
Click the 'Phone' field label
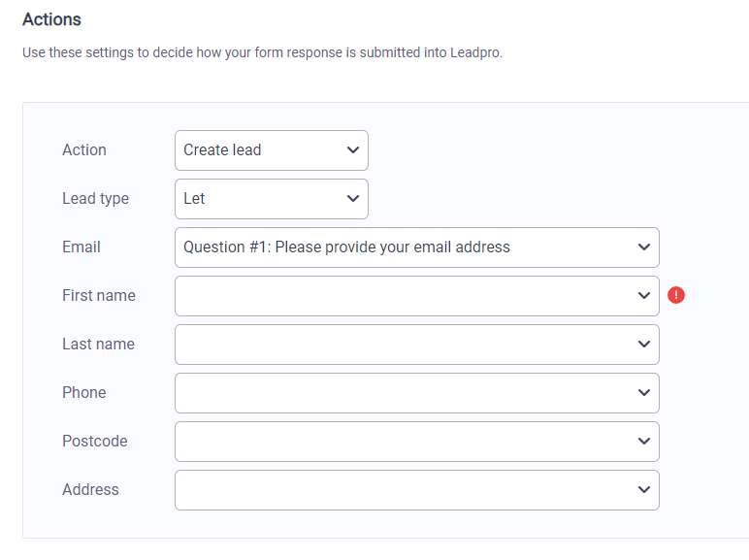[84, 393]
